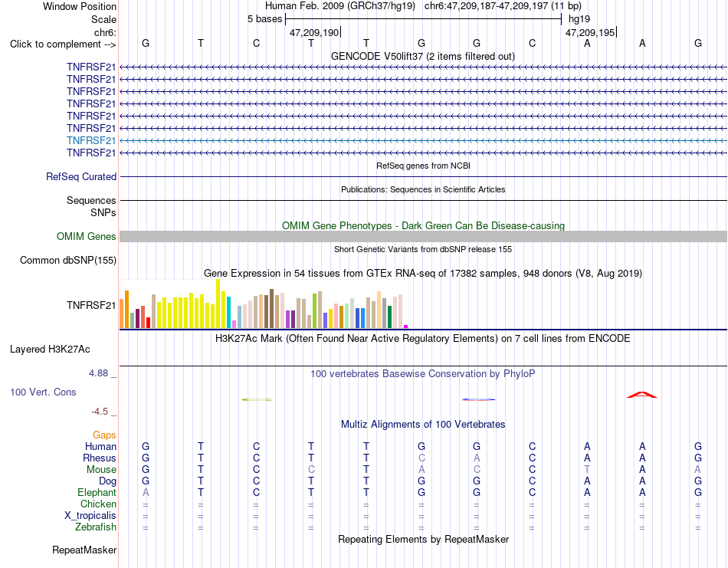This screenshot has width=728, height=568.
Task: Click the red PhyloP conservation peak
Action: [x=642, y=395]
